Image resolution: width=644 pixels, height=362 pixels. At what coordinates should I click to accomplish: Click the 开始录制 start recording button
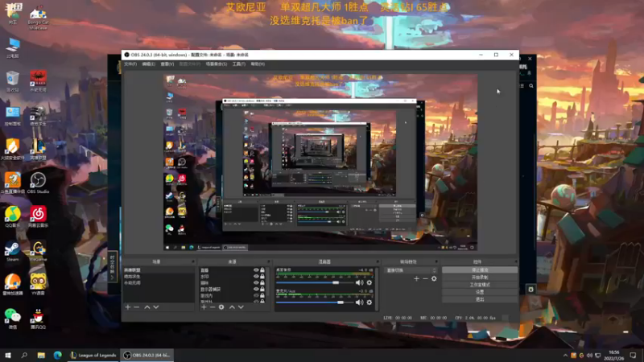tap(480, 278)
